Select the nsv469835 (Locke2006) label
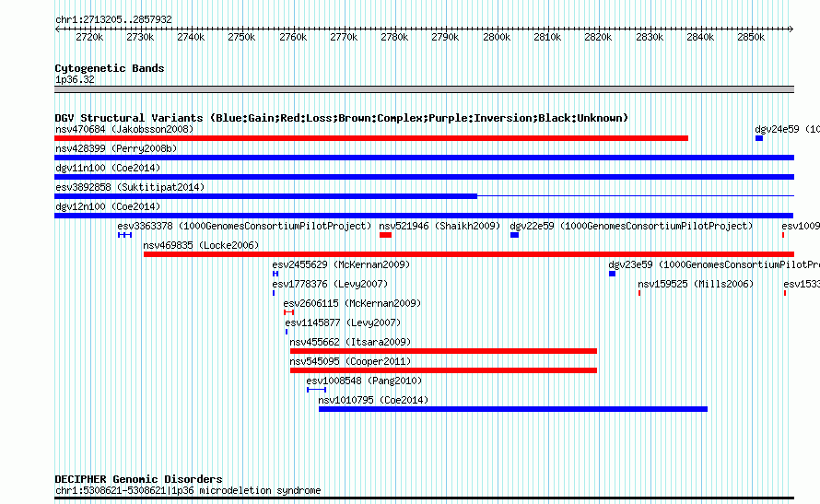Image resolution: width=820 pixels, height=504 pixels. (x=201, y=245)
